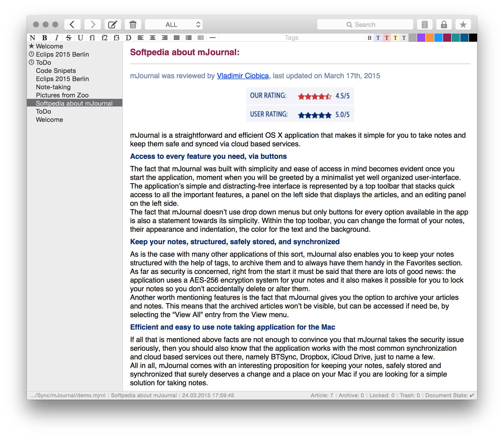This screenshot has height=438, width=504.
Task: Click 'Article: 7' in the status bar
Action: tap(322, 395)
